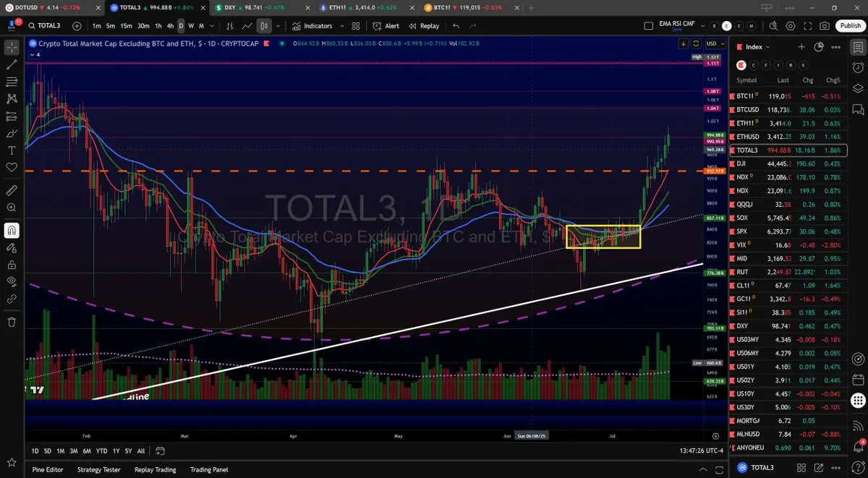Open the Indicators dialog
The height and width of the screenshot is (478, 868).
pyautogui.click(x=312, y=26)
